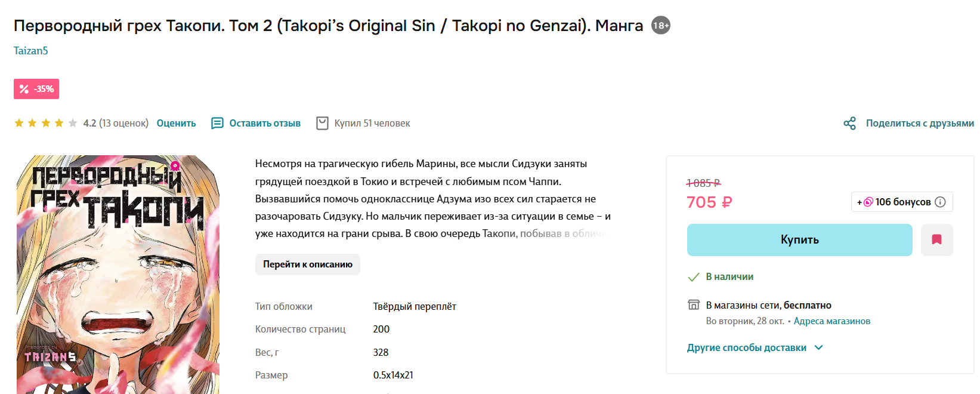Image resolution: width=980 pixels, height=394 pixels.
Task: Click 'Оставить отзыв' link
Action: click(x=265, y=124)
